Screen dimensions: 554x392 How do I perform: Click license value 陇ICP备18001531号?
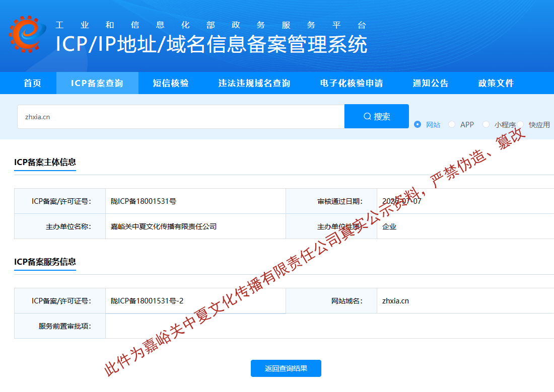[144, 201]
